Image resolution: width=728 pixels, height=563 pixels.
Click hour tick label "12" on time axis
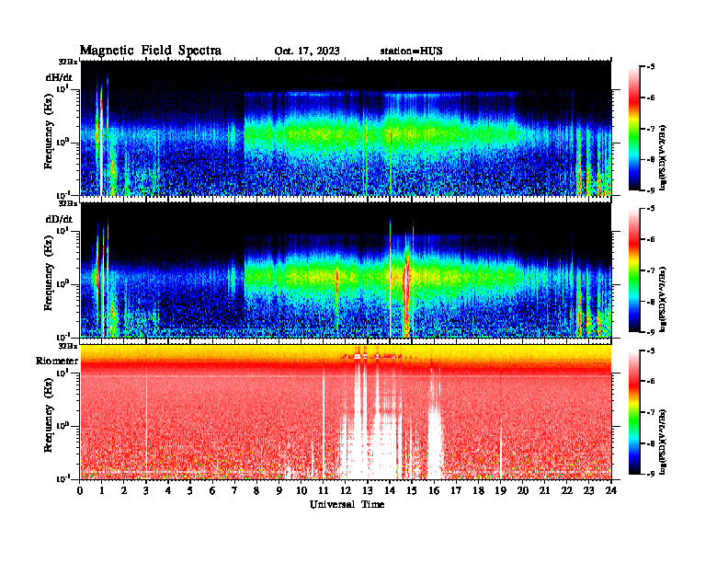346,491
